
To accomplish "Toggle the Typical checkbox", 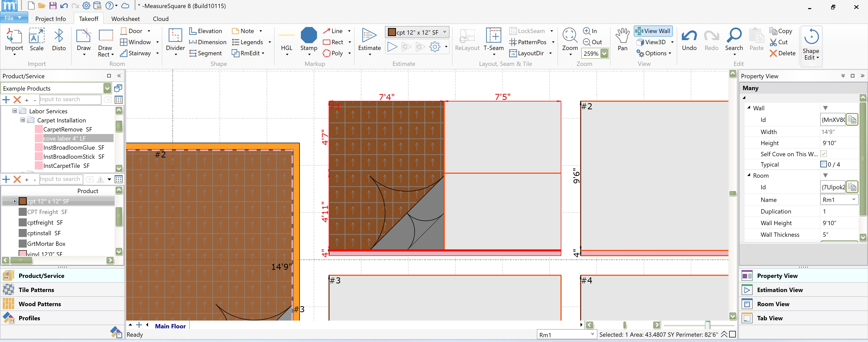I will [823, 164].
